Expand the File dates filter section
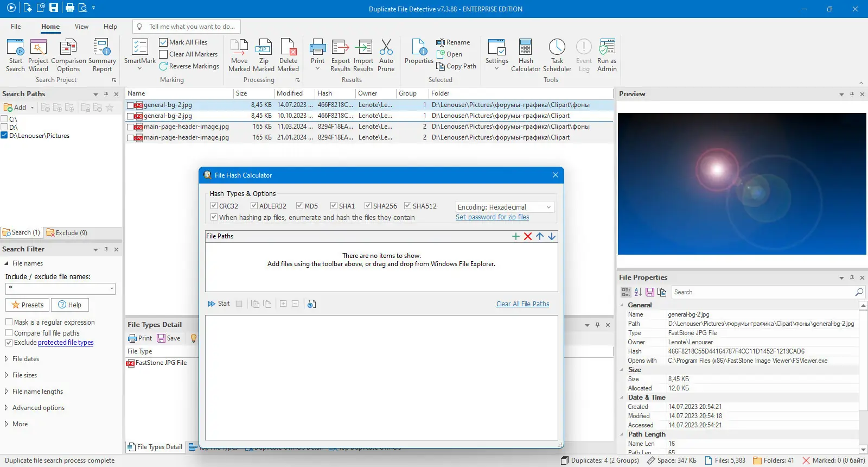868x467 pixels. 7,359
